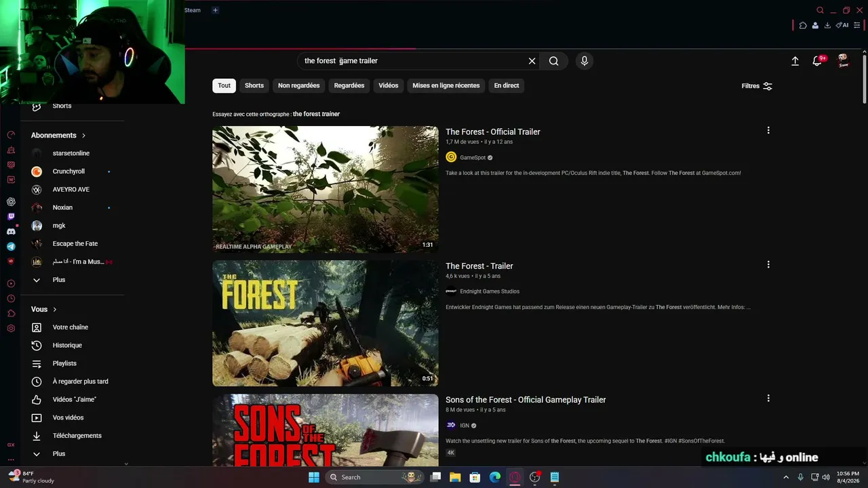Open the sidebar player icon
This screenshot has width=868, height=488.
click(x=11, y=283)
